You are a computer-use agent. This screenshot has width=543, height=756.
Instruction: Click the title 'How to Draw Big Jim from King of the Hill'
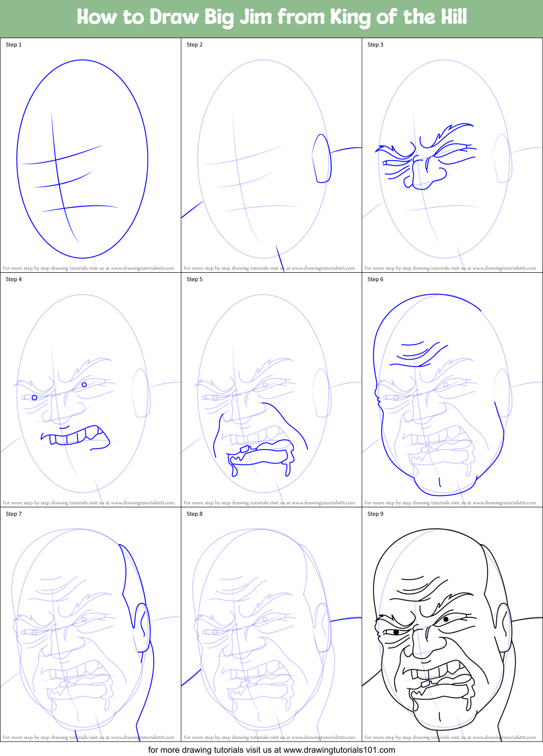click(x=271, y=17)
